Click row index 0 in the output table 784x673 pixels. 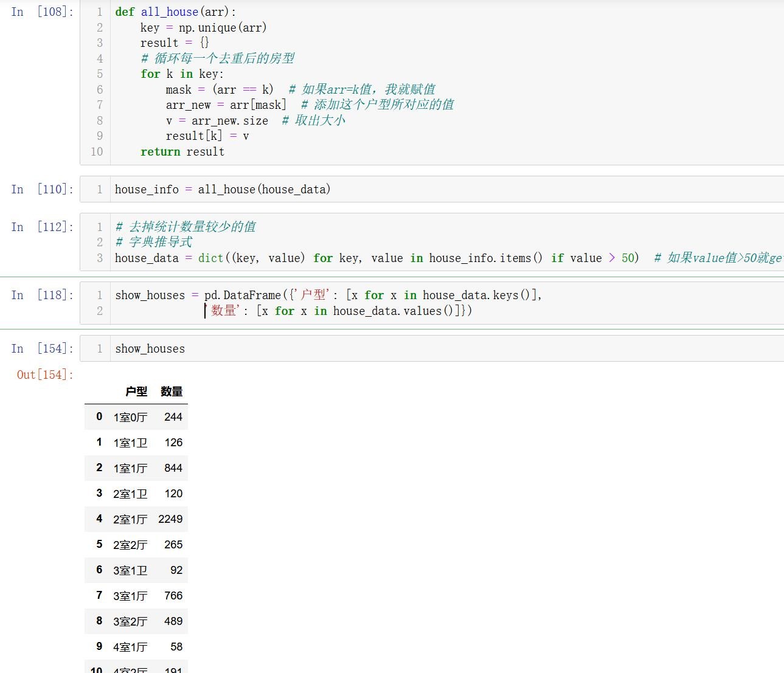coord(99,416)
